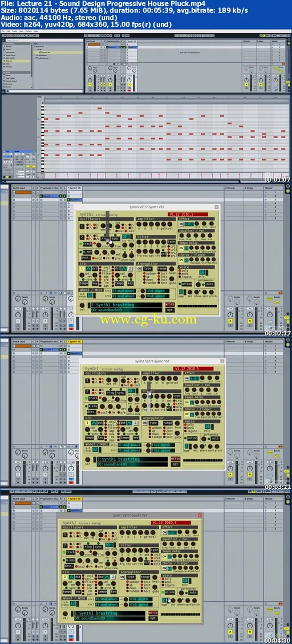Select mono voice mode, frame 00:03:22

[189, 428]
